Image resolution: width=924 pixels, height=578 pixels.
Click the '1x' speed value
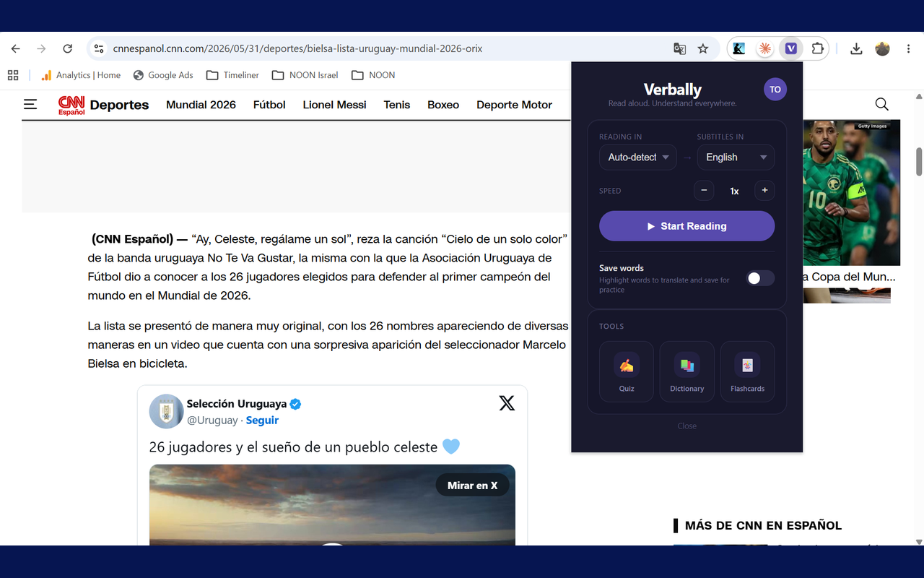[734, 191]
